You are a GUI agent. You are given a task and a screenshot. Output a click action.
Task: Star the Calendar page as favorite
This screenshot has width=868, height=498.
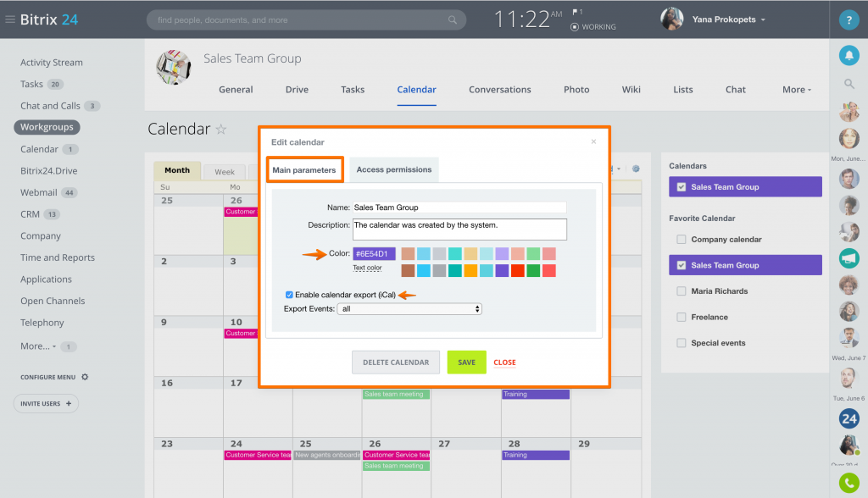(221, 129)
